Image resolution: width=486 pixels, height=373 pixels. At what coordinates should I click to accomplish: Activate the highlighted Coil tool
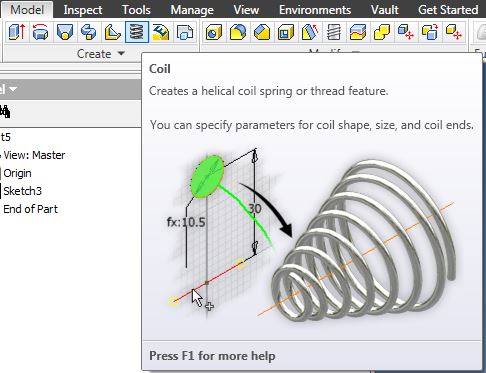click(137, 32)
